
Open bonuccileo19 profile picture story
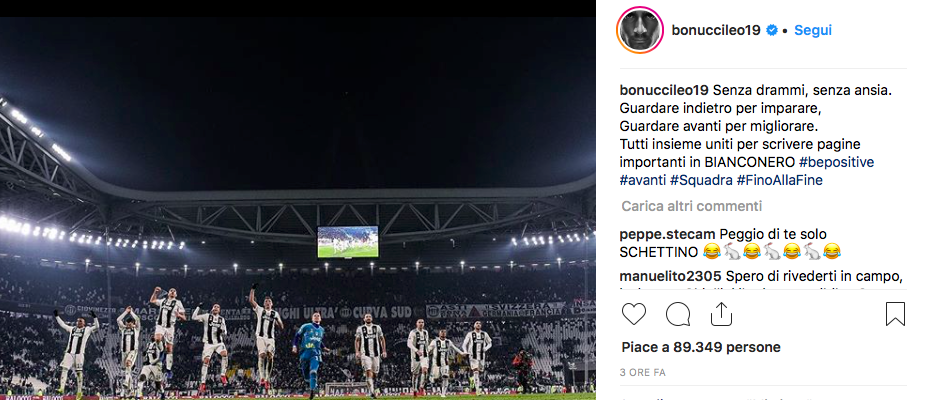click(640, 30)
